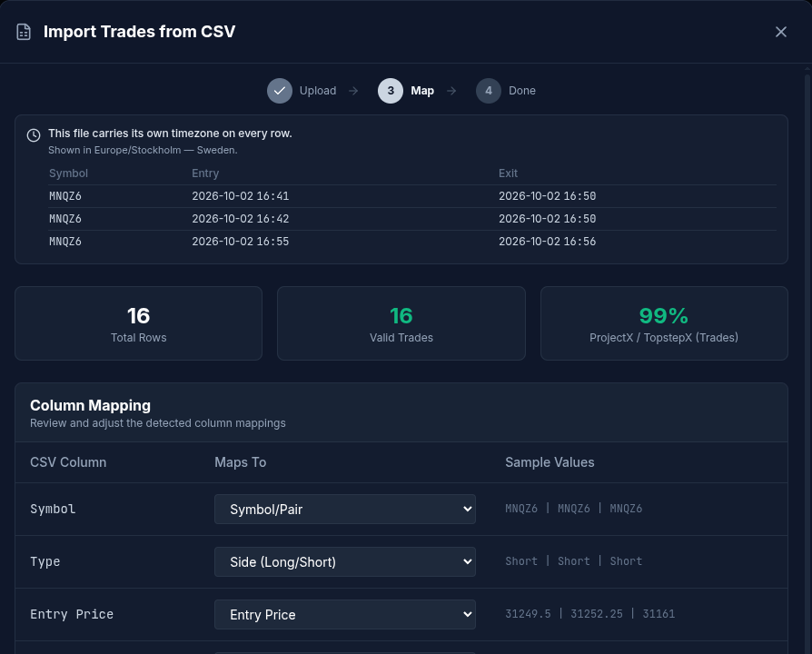Screen dimensions: 812x654
Task: Click the Upload step checkmark icon
Action: 280,91
